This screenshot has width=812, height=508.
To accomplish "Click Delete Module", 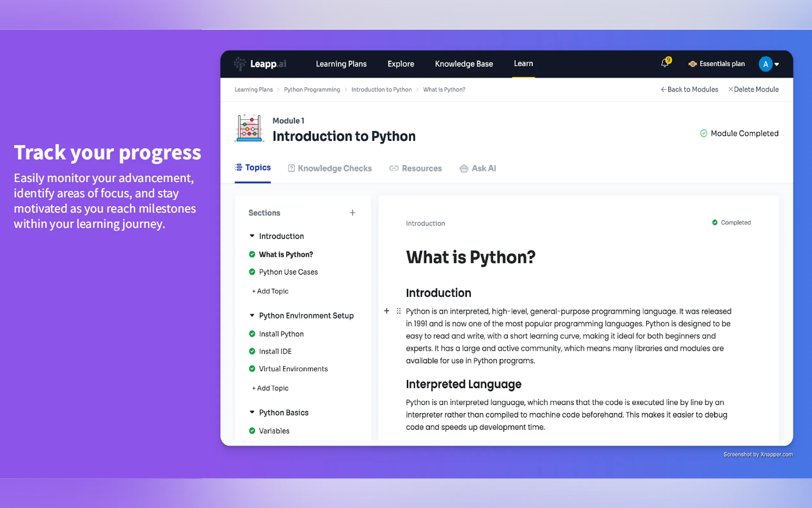I will (753, 89).
